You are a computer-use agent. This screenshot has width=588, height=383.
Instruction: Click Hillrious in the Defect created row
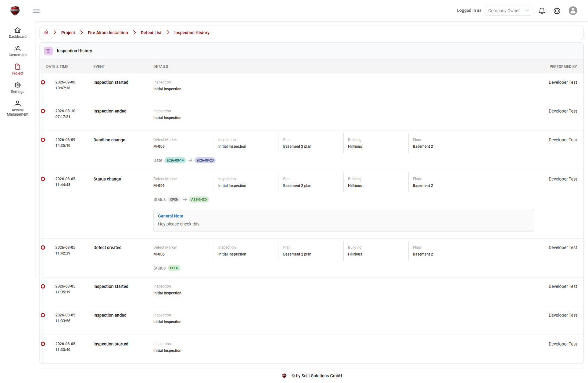(x=355, y=254)
